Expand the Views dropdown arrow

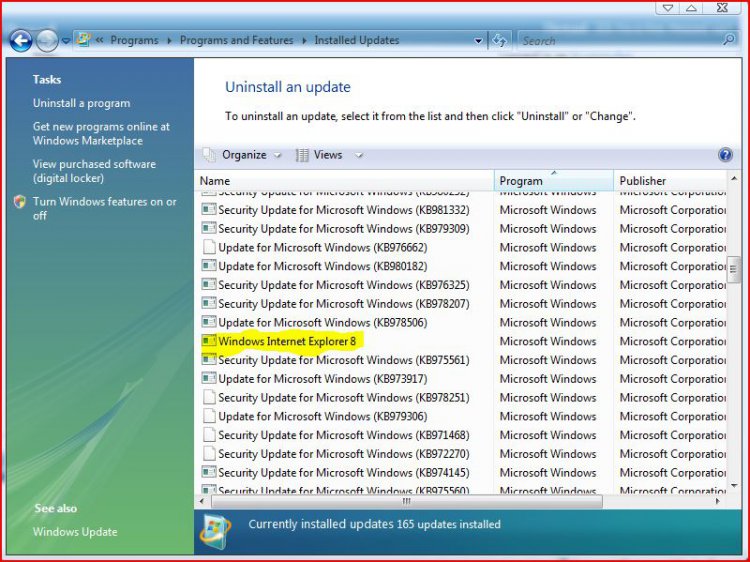(x=358, y=156)
